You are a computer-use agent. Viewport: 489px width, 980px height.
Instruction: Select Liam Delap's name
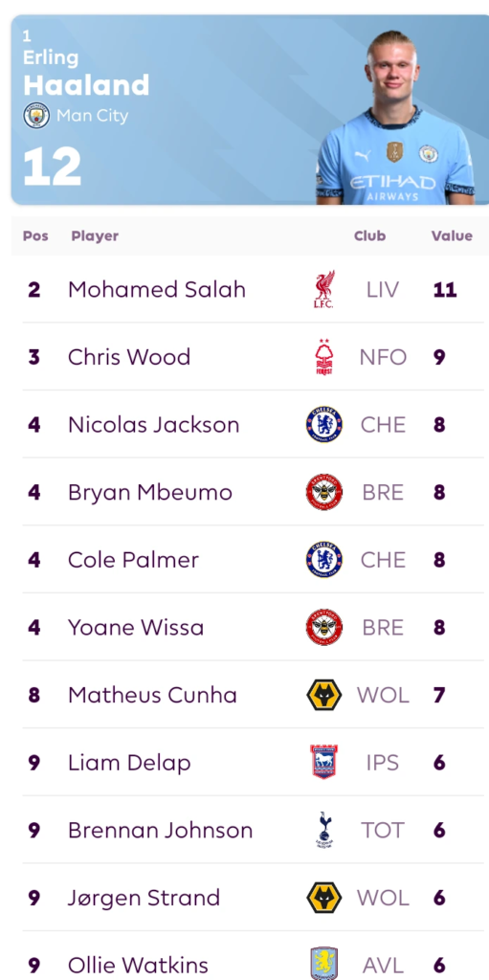tap(129, 763)
